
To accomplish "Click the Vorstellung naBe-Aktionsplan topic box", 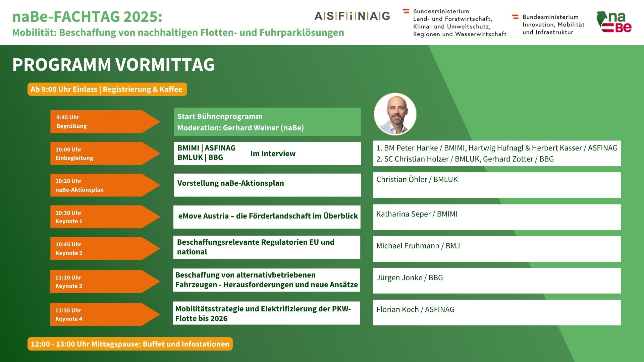I will pos(267,185).
